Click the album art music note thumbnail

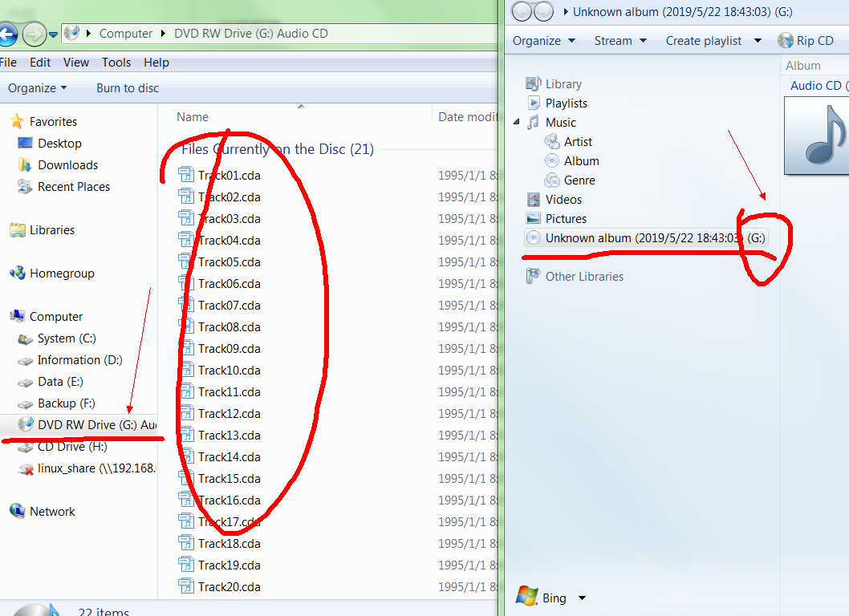point(817,136)
